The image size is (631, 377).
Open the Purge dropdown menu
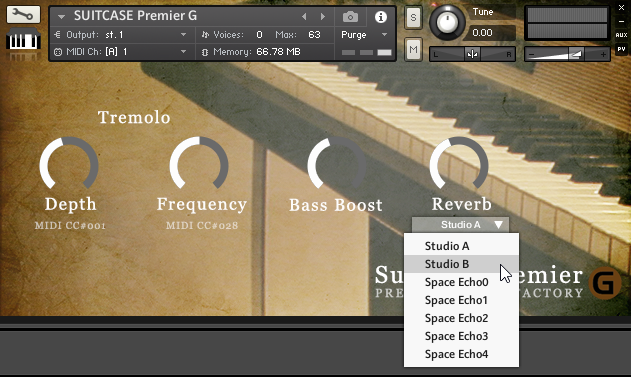point(365,35)
